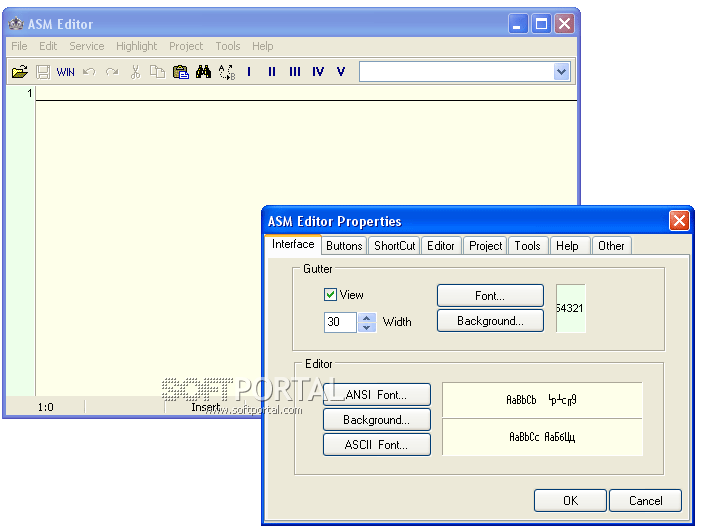Confirm settings with the OK button
Viewport: 701px width, 531px height.
tap(570, 500)
